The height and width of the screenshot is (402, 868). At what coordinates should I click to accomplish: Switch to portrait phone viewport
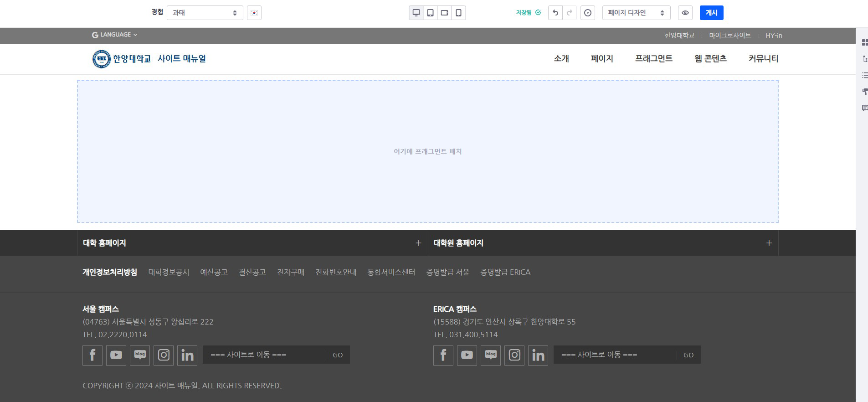point(458,13)
